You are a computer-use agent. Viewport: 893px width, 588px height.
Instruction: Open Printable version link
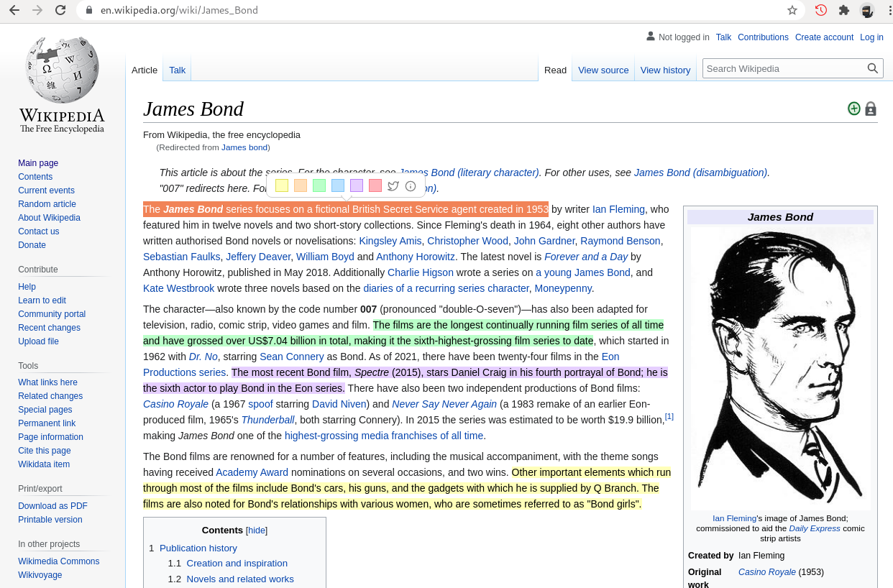pos(50,520)
